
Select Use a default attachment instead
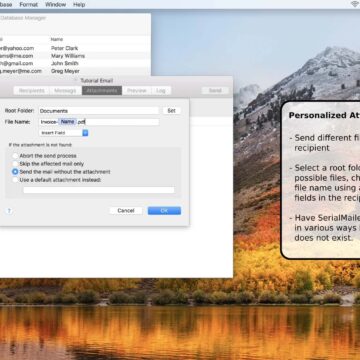tap(15, 180)
